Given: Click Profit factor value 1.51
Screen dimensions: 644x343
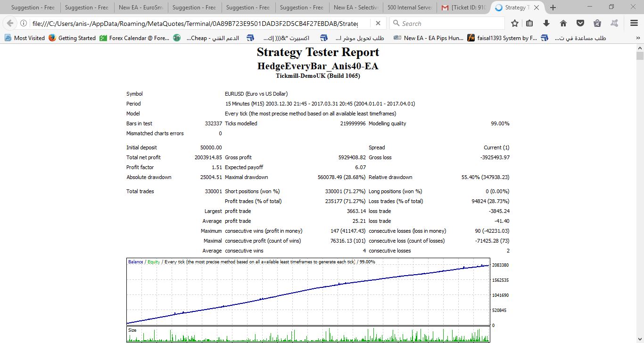Looking at the screenshot, I should 217,167.
